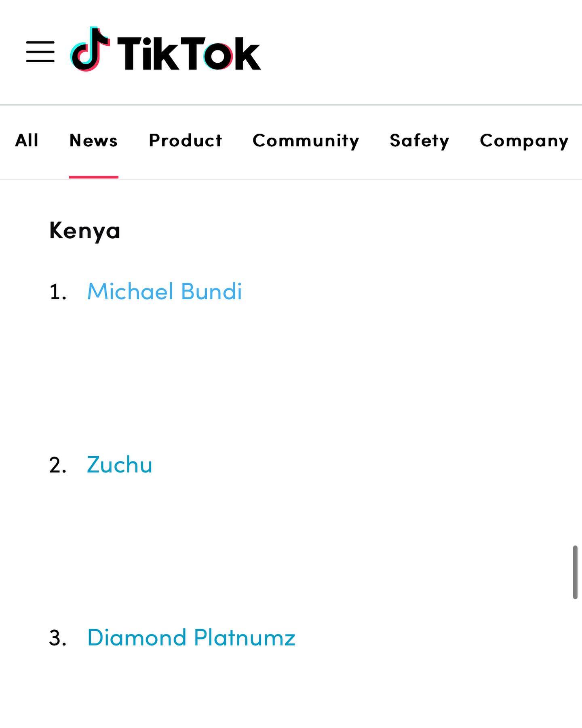Image resolution: width=582 pixels, height=728 pixels.
Task: Go to the Community tab
Action: [306, 141]
